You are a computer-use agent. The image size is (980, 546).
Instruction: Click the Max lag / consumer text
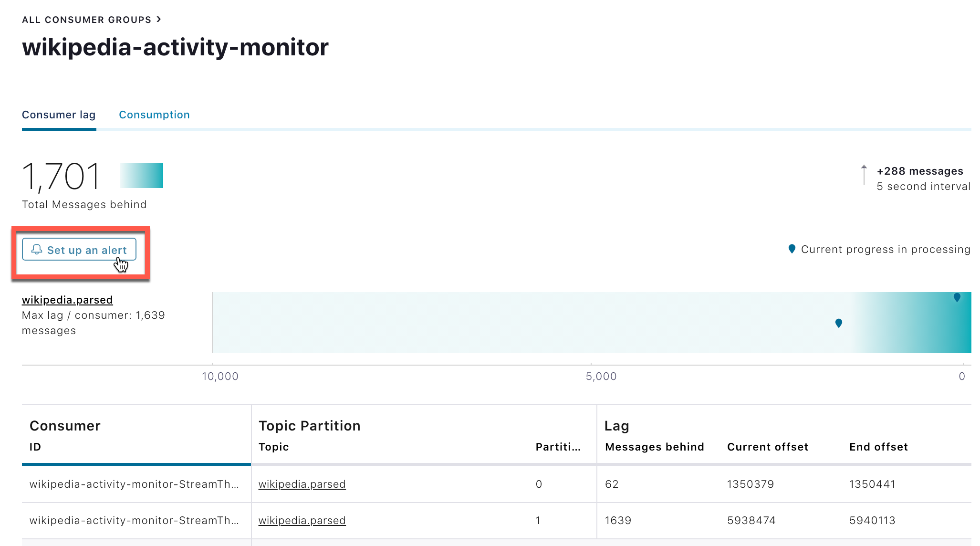click(94, 323)
